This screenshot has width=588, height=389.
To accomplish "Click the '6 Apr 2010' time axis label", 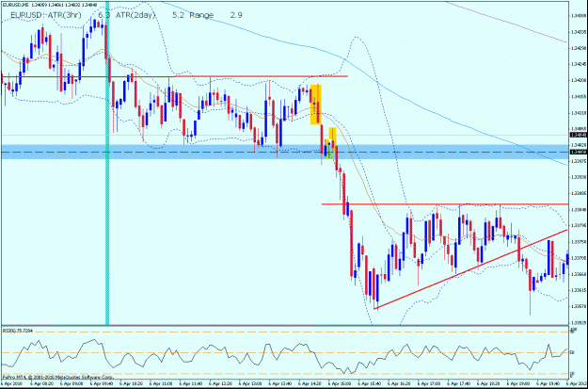I will pyautogui.click(x=11, y=384).
